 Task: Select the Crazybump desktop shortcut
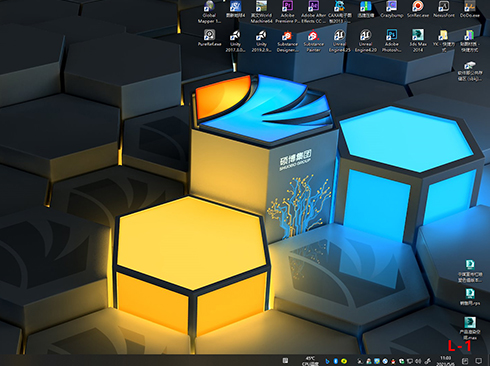tap(392, 9)
